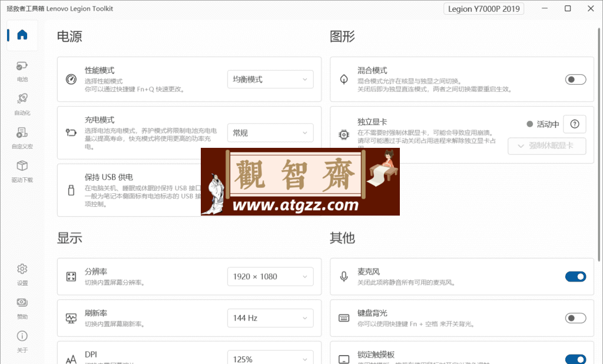Click the Legion Y7000P 2019 model label
The image size is (603, 364).
click(484, 9)
